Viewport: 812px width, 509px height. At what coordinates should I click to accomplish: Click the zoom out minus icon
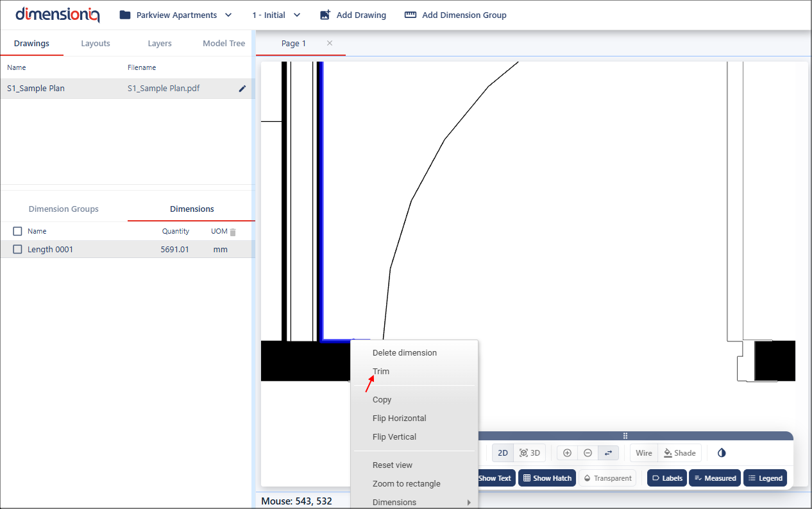point(588,453)
